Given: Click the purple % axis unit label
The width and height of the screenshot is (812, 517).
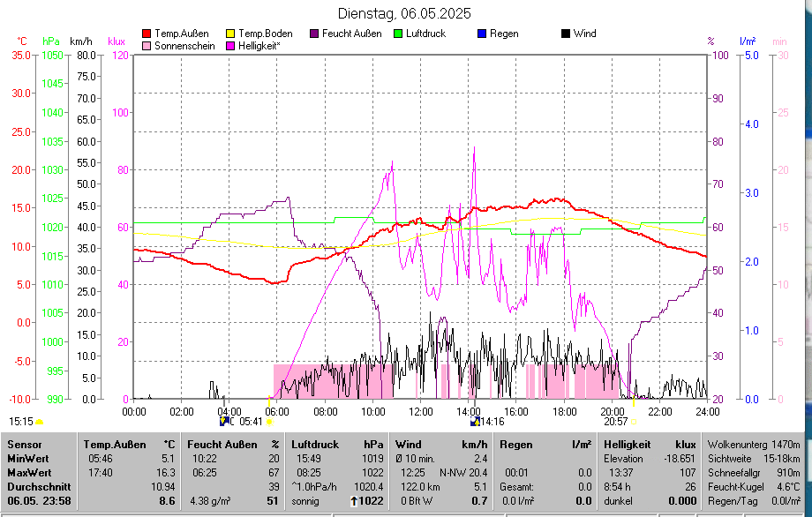Looking at the screenshot, I should coord(711,41).
